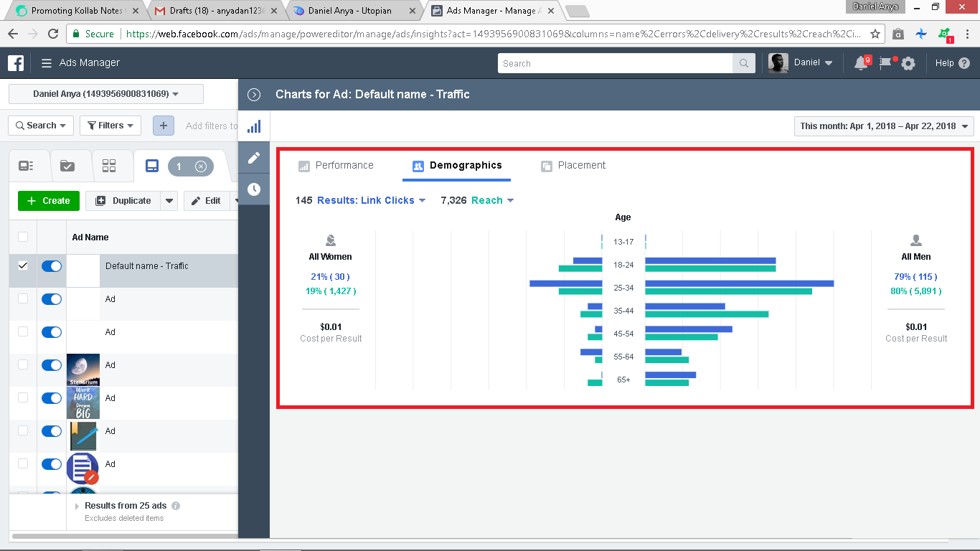Open the pencil edit pane icon

[x=253, y=158]
